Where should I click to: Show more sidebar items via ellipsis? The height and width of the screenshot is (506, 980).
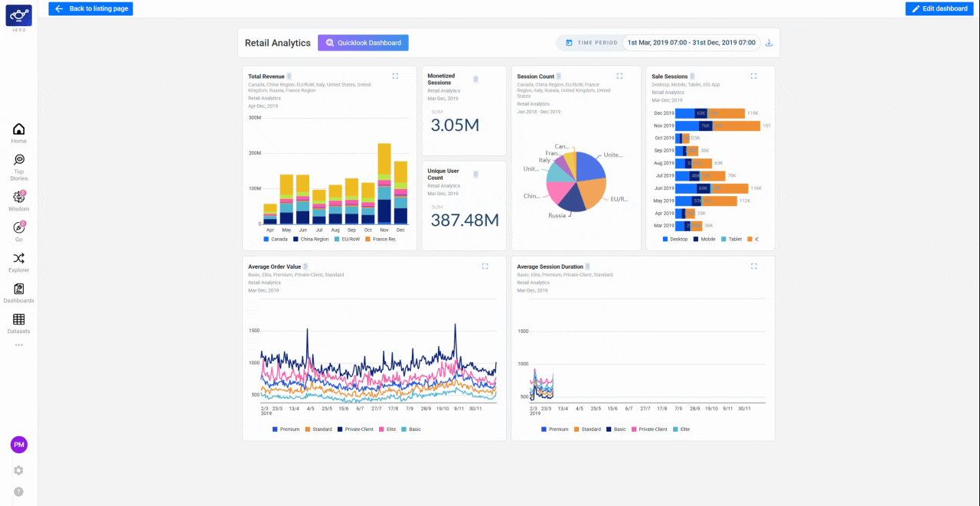tap(18, 344)
